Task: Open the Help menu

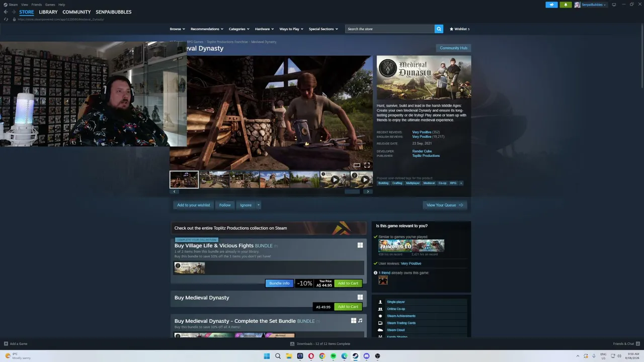Action: click(61, 5)
